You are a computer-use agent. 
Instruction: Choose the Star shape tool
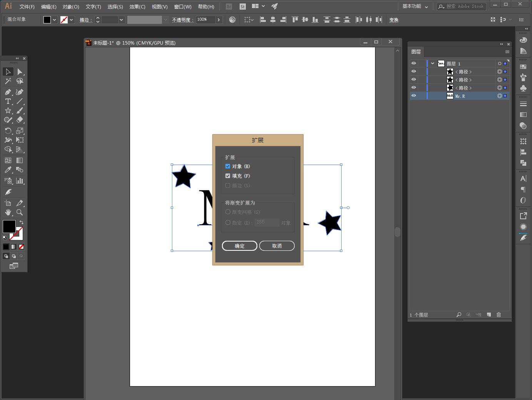[x=8, y=111]
